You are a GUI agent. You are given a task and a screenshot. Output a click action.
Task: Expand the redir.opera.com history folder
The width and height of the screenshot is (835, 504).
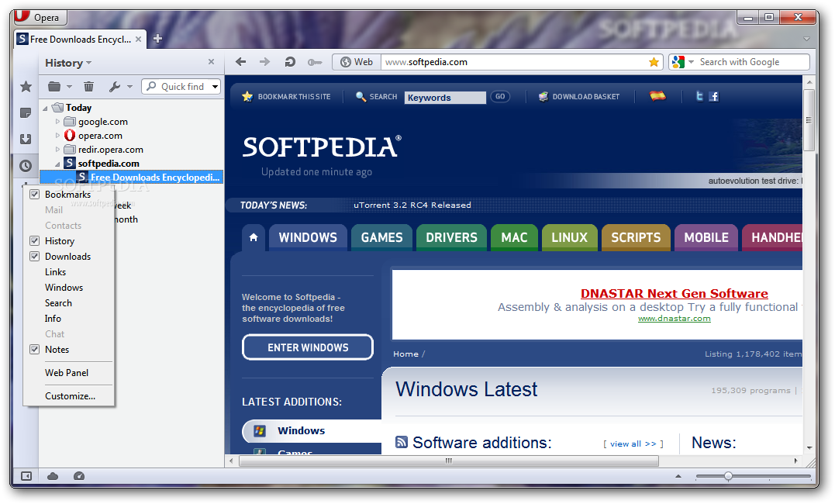(x=57, y=149)
